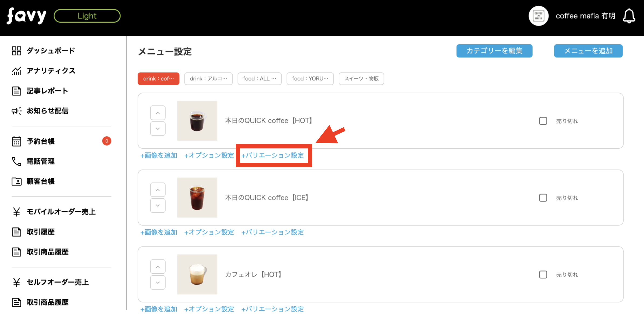This screenshot has width=644, height=321.
Task: Mark QUICK coffee HOT as 売り切れ
Action: click(543, 121)
